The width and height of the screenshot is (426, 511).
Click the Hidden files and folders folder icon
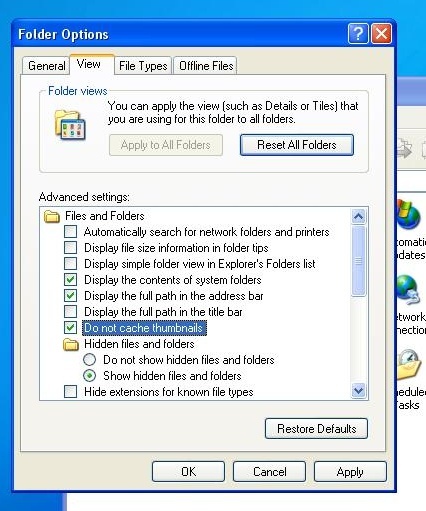(71, 344)
